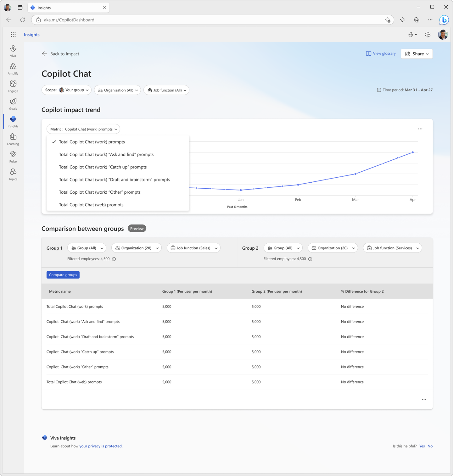
Task: Select the Pulse sidebar icon
Action: coord(13,157)
